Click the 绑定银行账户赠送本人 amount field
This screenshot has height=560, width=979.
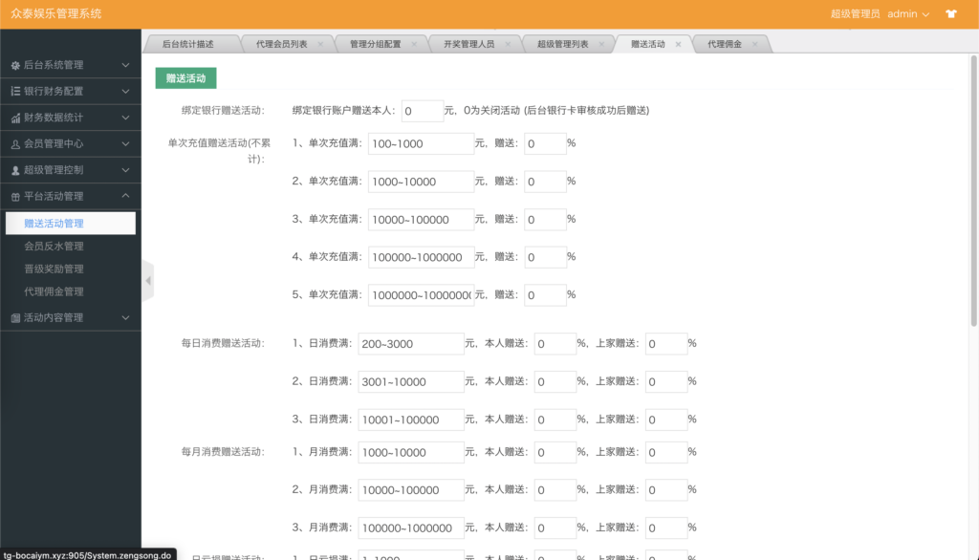[x=423, y=111]
